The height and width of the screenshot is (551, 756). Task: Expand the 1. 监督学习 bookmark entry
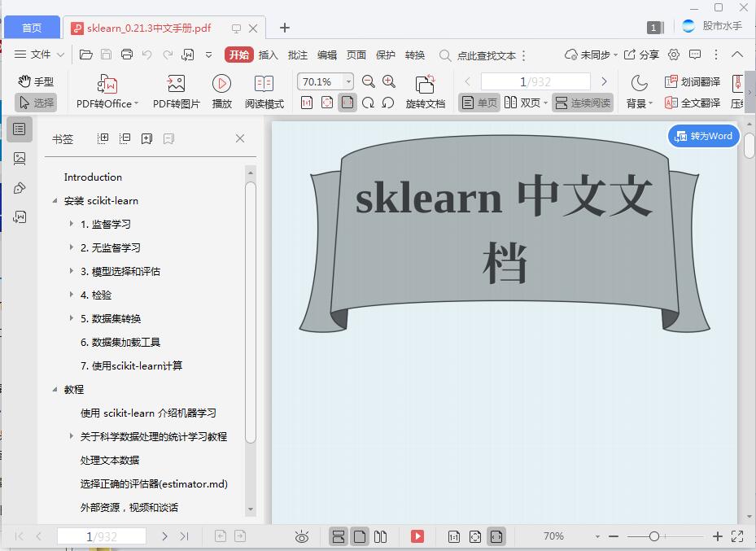71,224
